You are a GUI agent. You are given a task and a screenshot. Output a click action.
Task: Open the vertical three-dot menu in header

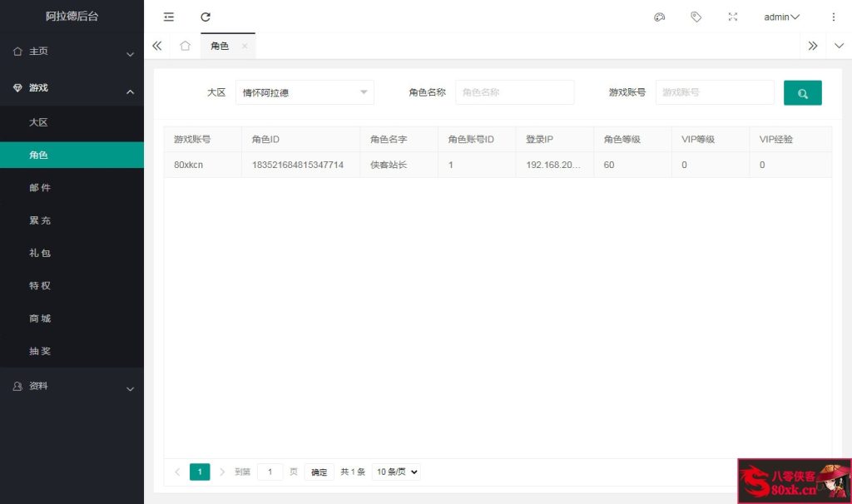point(833,17)
